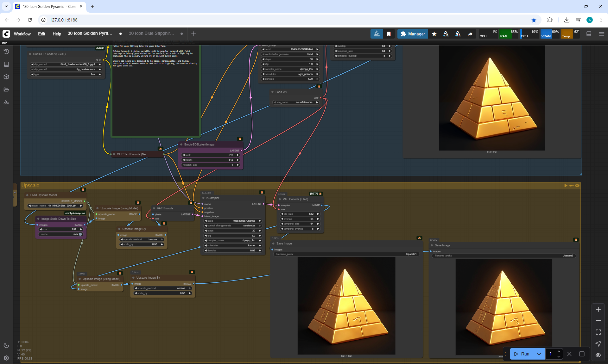Open the node library cube icon

tap(6, 77)
